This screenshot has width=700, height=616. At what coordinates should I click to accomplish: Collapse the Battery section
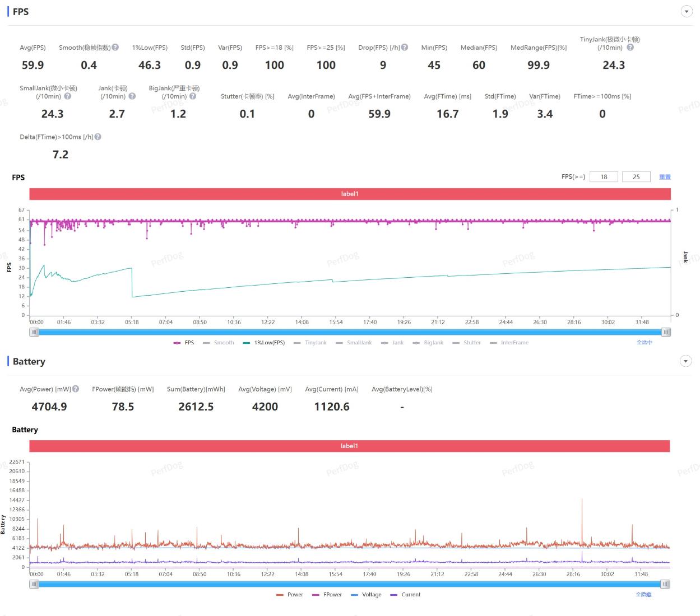click(685, 362)
